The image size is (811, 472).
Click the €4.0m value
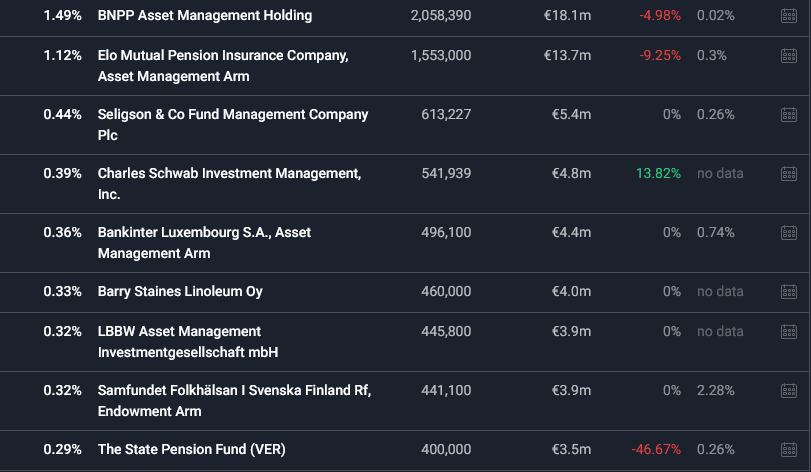tap(571, 291)
